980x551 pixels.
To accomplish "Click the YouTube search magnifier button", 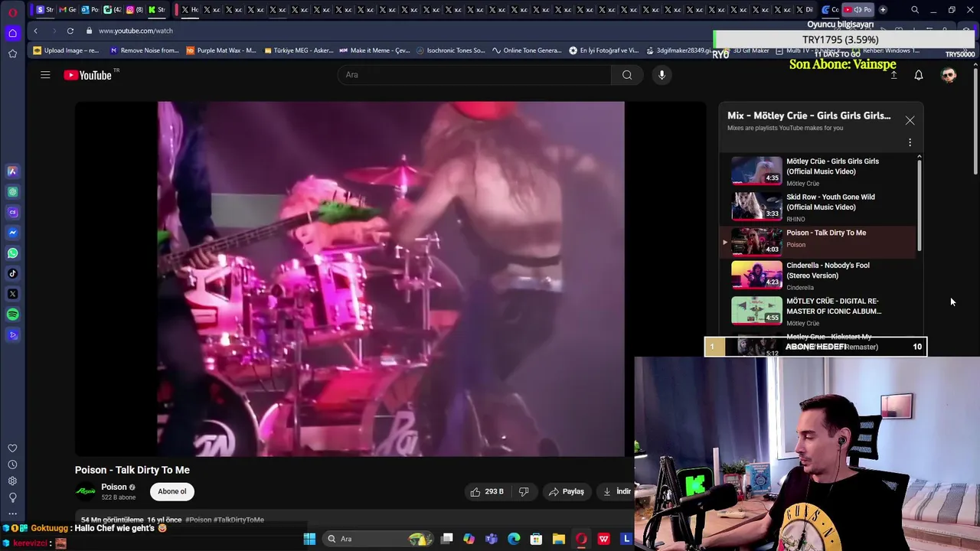I will (627, 75).
